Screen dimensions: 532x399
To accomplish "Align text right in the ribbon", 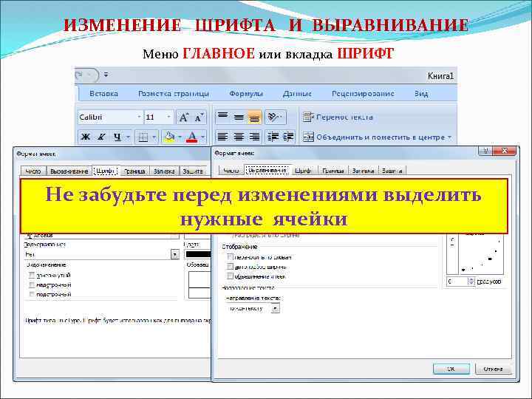I will (x=254, y=137).
